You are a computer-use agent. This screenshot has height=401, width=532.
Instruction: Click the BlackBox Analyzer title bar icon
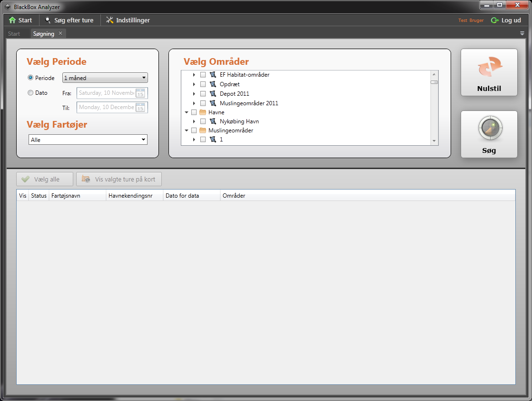[8, 7]
